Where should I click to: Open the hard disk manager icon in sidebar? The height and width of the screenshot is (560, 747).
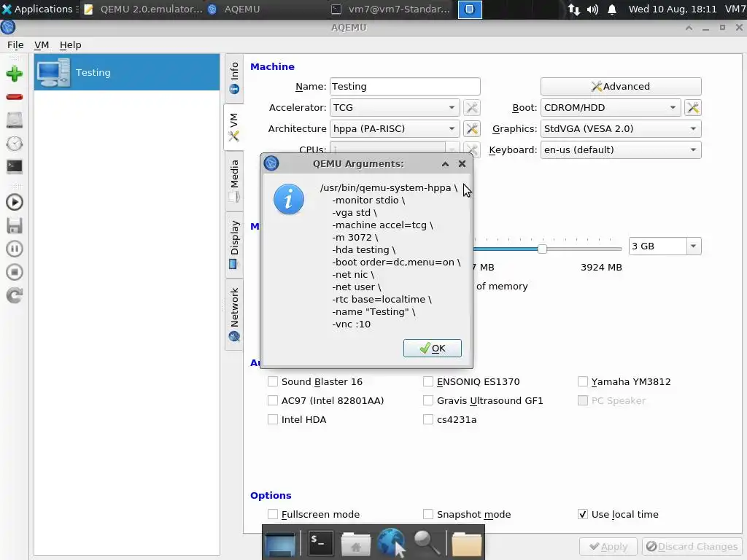[15, 120]
